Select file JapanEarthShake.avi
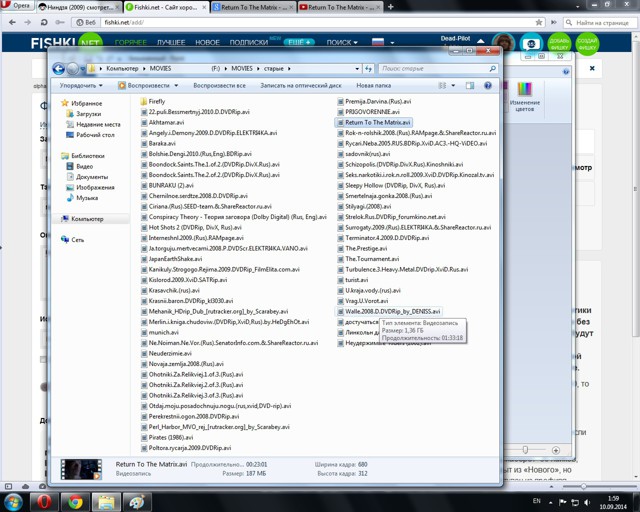Viewport: 640px width, 512px height. pyautogui.click(x=171, y=259)
